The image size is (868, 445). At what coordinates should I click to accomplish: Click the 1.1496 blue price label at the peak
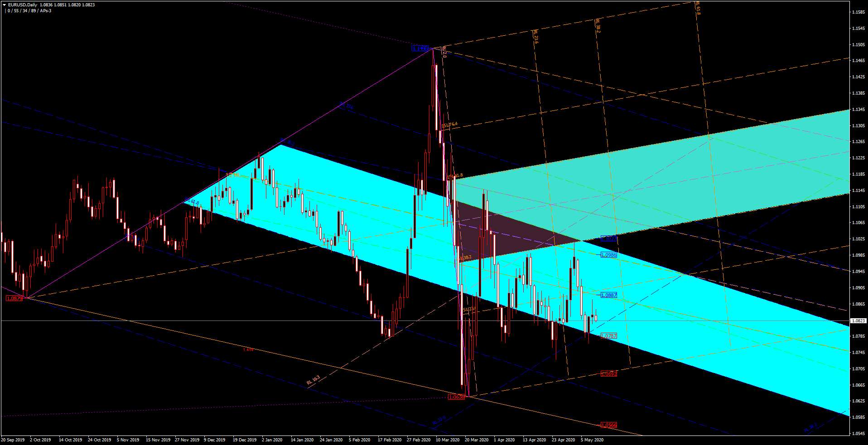pos(420,48)
